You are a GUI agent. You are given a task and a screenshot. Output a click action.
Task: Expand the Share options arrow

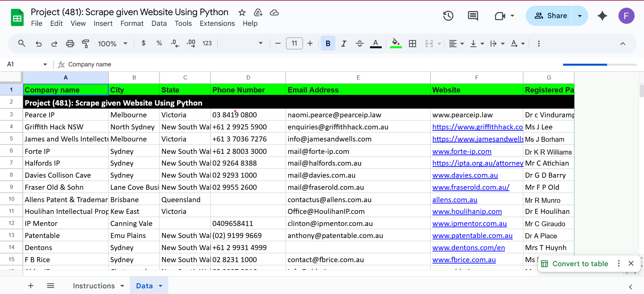tap(580, 16)
